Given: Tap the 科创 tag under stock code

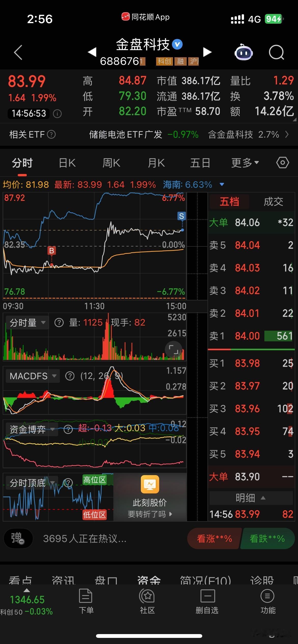Looking at the screenshot, I should click(x=164, y=61).
